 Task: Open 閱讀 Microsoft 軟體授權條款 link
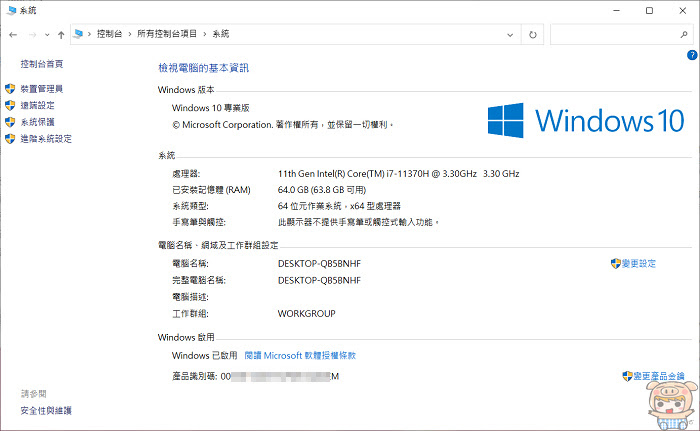pos(300,356)
